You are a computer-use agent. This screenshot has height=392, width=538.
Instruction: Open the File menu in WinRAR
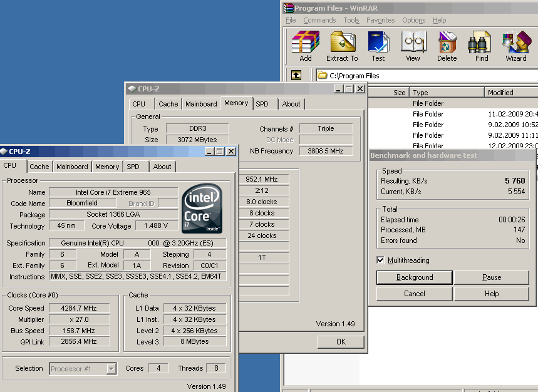click(291, 20)
